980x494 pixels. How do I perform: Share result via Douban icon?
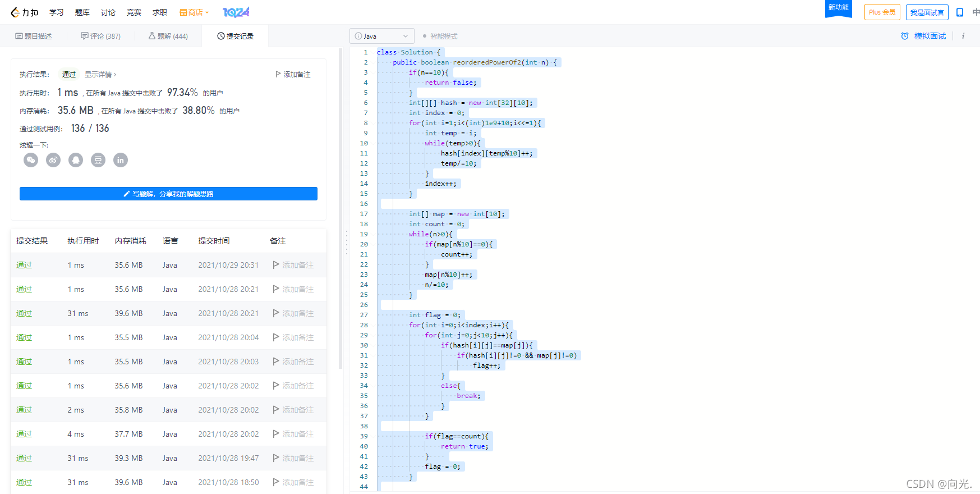[x=98, y=160]
